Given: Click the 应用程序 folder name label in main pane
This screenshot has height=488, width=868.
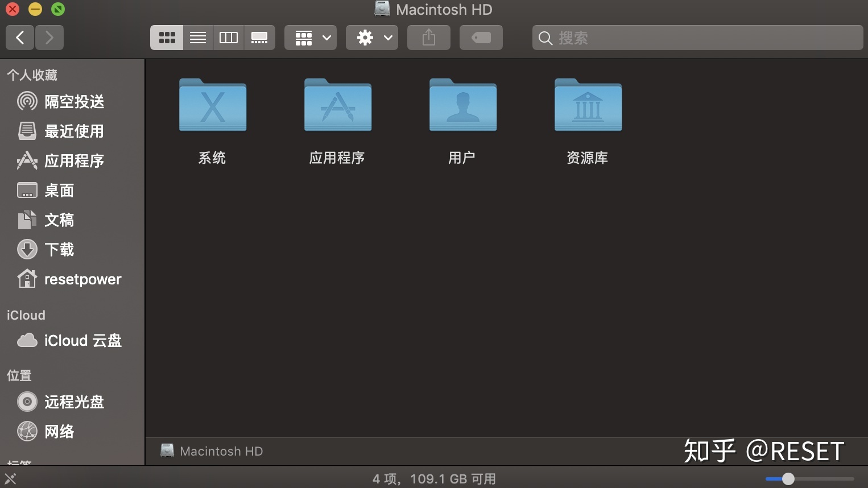Looking at the screenshot, I should (x=337, y=158).
